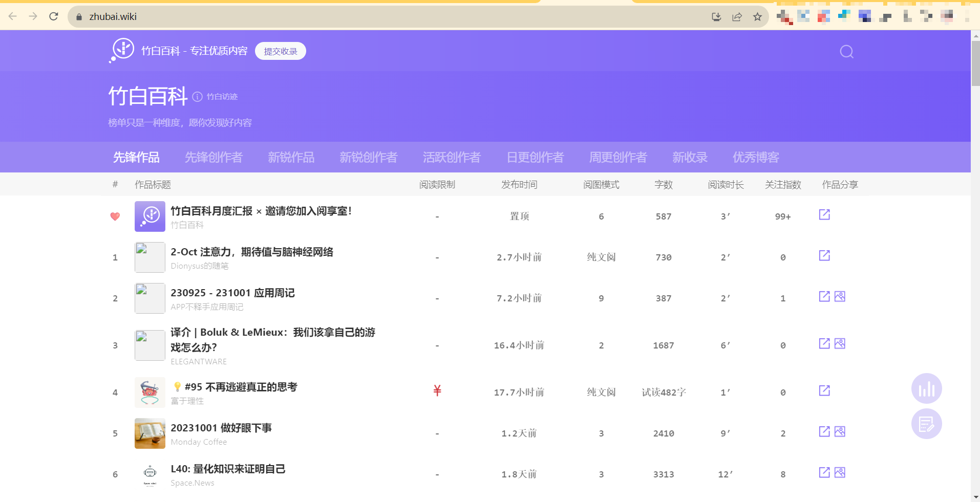Click the info icon beside 竹白访迹
Image resolution: width=980 pixels, height=502 pixels.
[x=198, y=97]
